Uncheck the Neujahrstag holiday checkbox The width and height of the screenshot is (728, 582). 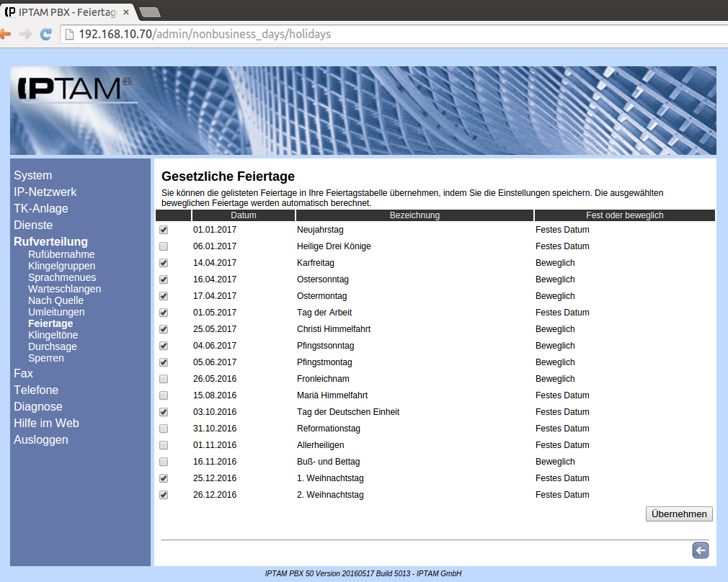[164, 230]
